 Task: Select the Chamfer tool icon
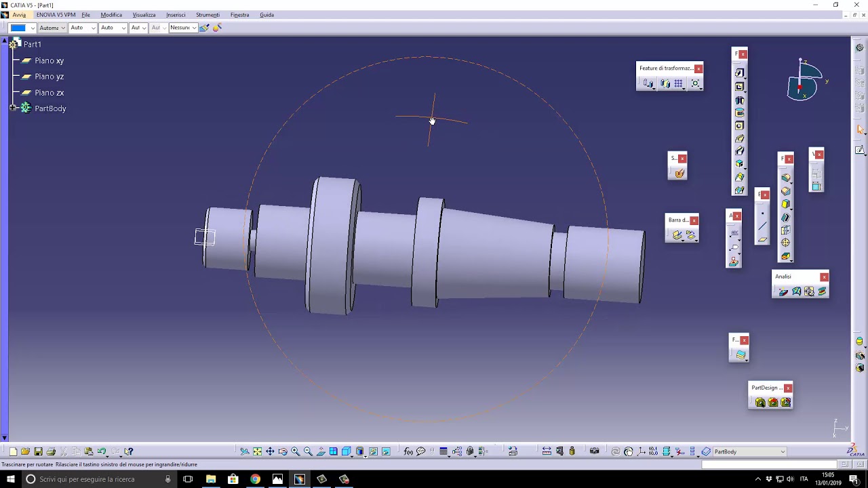pos(786,191)
